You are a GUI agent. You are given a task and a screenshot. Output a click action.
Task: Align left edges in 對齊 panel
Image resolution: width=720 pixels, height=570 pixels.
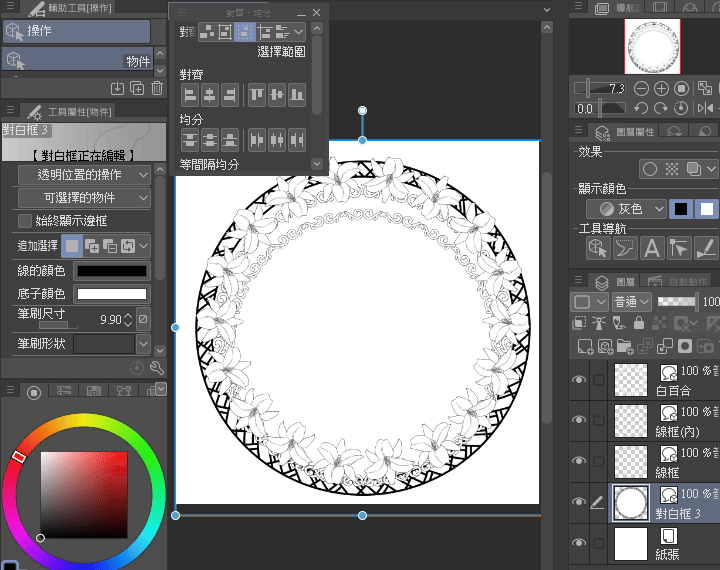click(x=190, y=95)
